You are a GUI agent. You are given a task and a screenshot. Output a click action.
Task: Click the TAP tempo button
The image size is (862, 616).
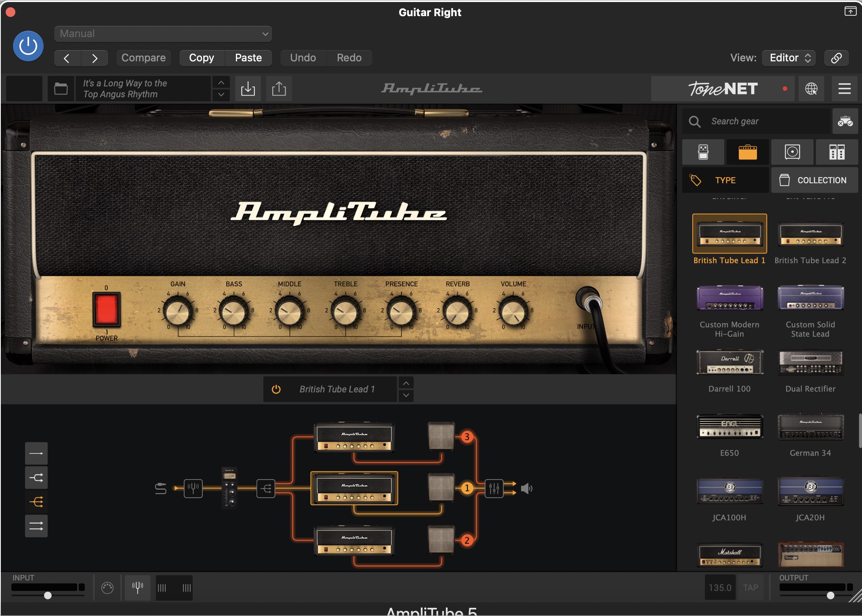click(751, 588)
